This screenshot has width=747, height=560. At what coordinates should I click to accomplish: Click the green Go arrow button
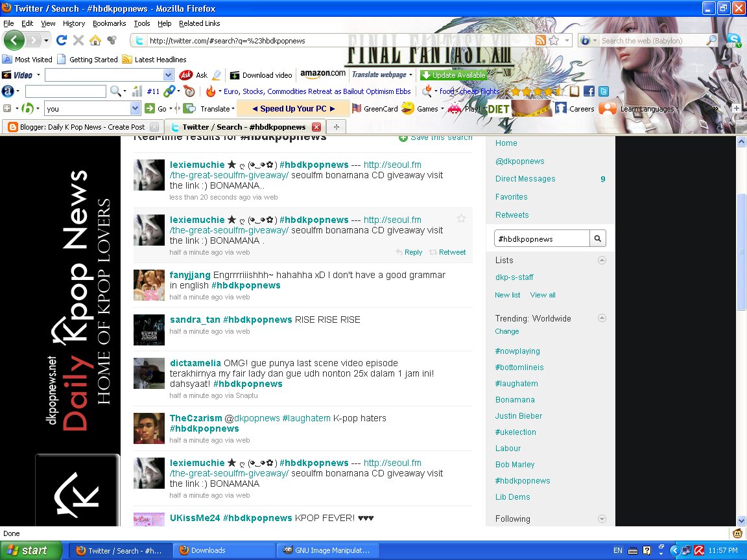(x=150, y=109)
